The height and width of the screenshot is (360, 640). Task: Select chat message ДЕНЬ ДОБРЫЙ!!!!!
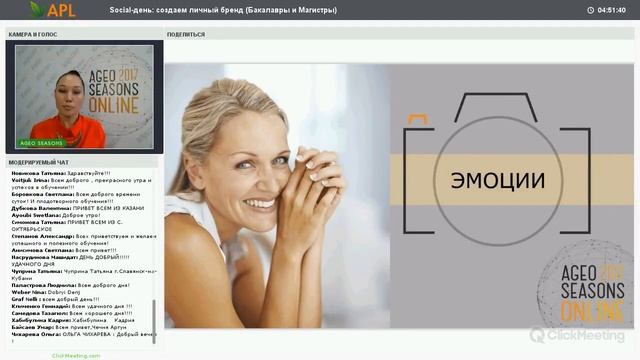coord(70,261)
